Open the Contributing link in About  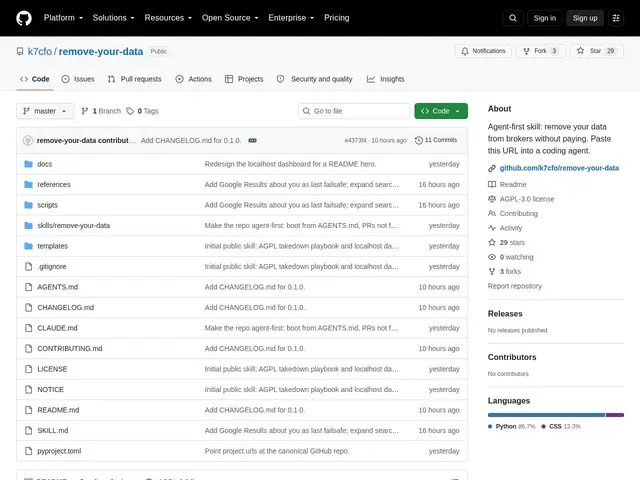(513, 213)
